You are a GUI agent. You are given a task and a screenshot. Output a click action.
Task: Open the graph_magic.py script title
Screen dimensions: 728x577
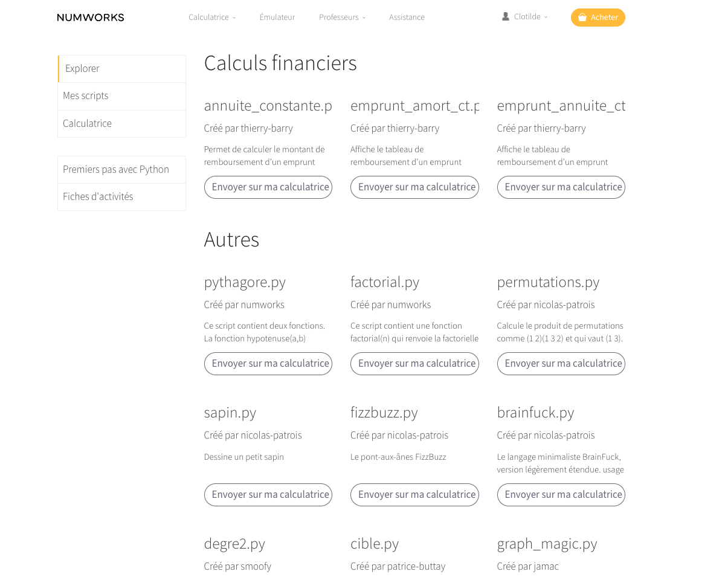tap(547, 544)
